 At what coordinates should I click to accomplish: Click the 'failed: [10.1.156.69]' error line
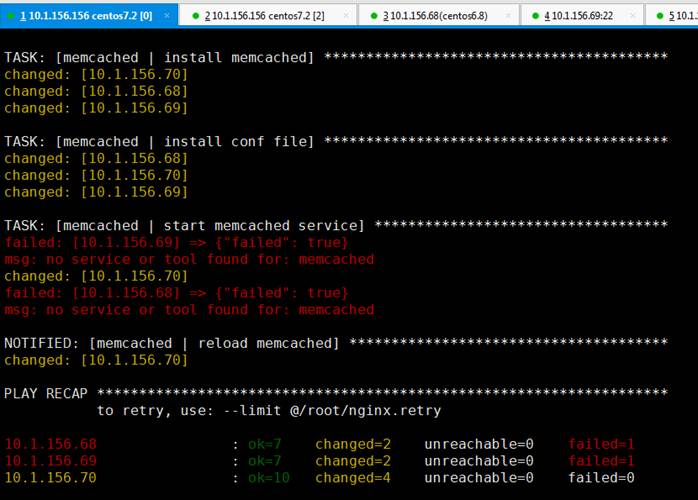click(x=176, y=243)
